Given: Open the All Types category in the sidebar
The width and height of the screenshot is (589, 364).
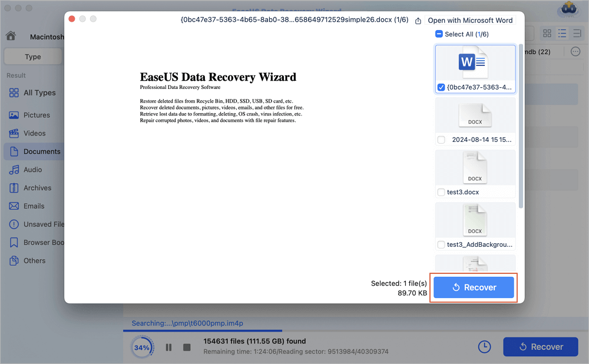Looking at the screenshot, I should coord(32,93).
